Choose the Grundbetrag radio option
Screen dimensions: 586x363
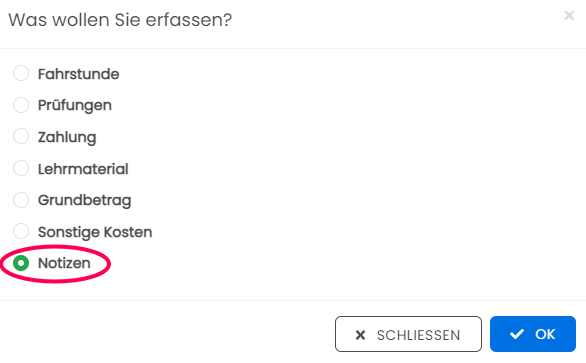tap(21, 200)
